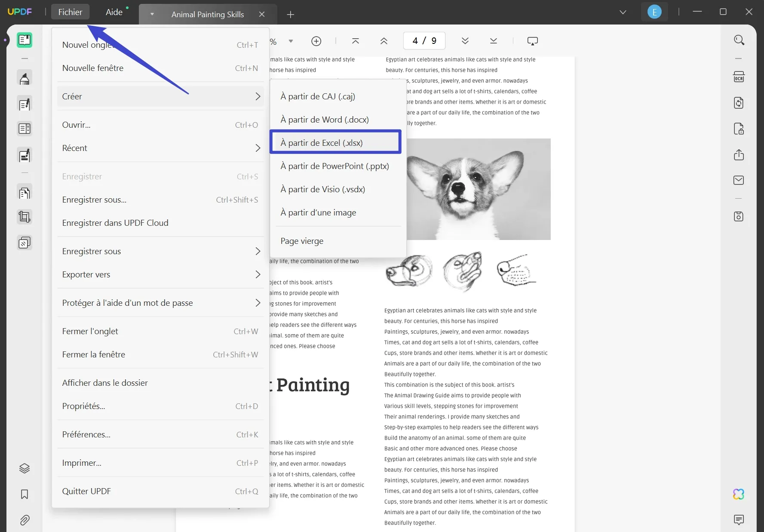Click the page number input field
The width and height of the screenshot is (764, 532).
click(424, 40)
